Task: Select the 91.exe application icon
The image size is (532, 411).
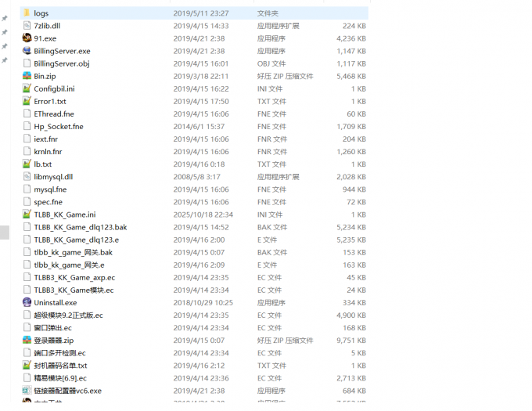Action: (27, 38)
